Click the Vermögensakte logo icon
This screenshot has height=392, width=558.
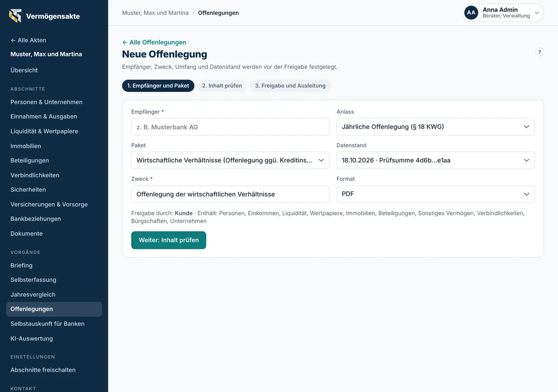pos(15,16)
